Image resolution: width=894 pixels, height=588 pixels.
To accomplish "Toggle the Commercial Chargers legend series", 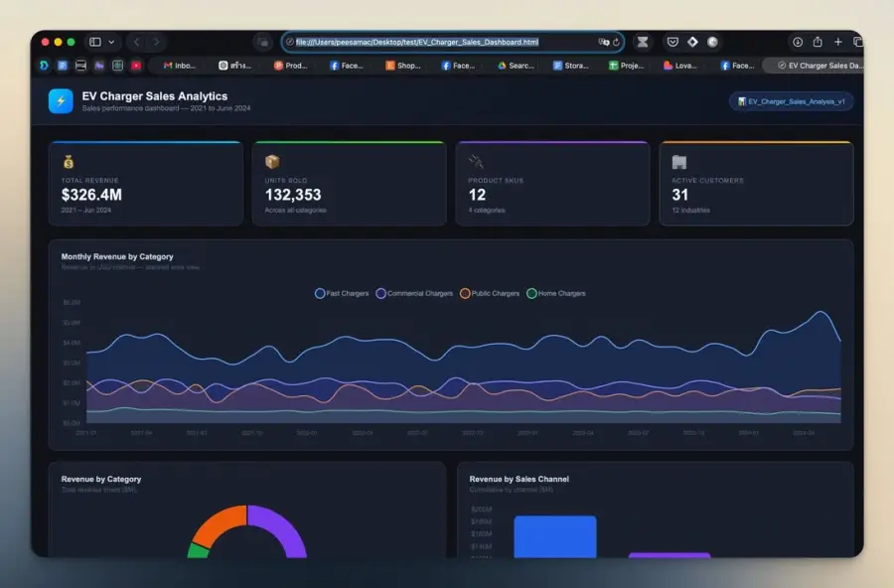I will coord(414,293).
